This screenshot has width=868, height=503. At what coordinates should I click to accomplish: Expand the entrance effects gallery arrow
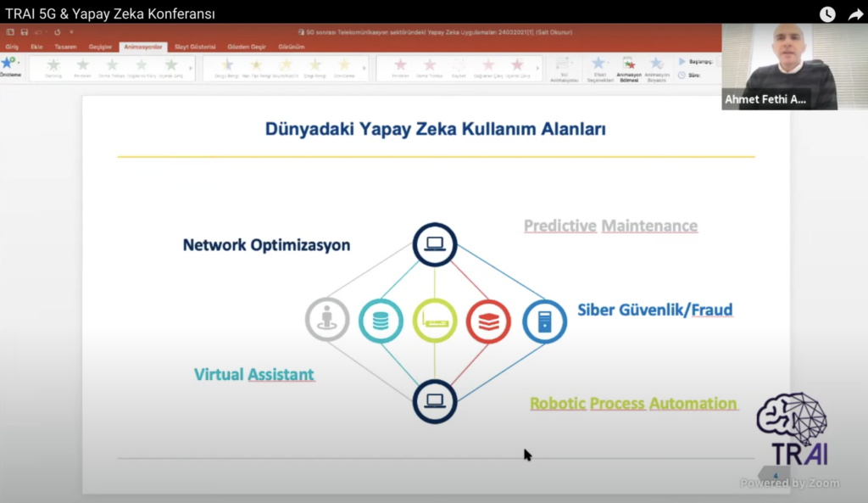[x=192, y=69]
